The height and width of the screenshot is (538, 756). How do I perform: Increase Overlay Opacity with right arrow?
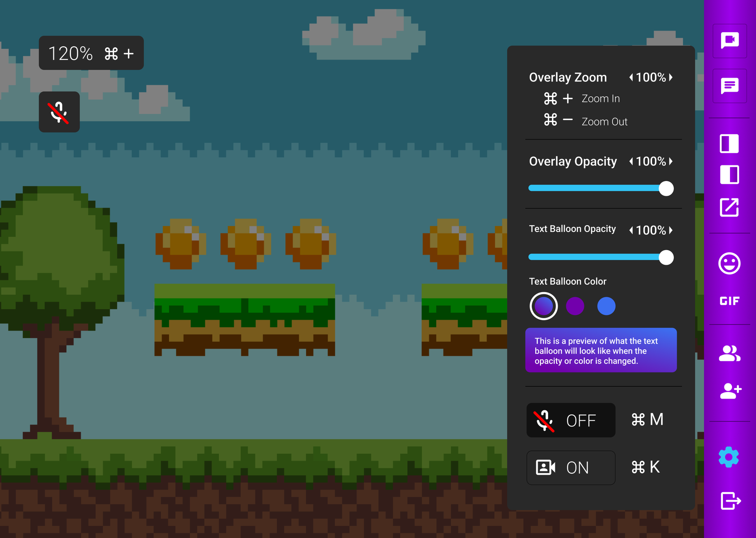click(670, 162)
